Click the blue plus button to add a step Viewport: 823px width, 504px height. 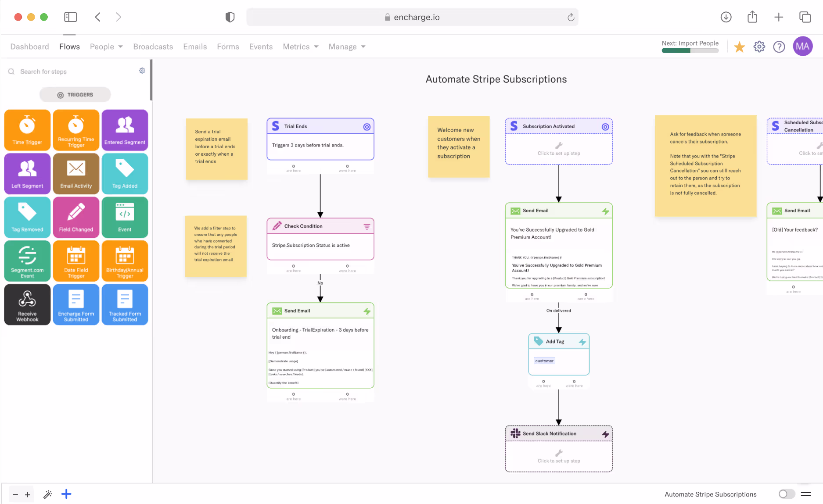[66, 494]
